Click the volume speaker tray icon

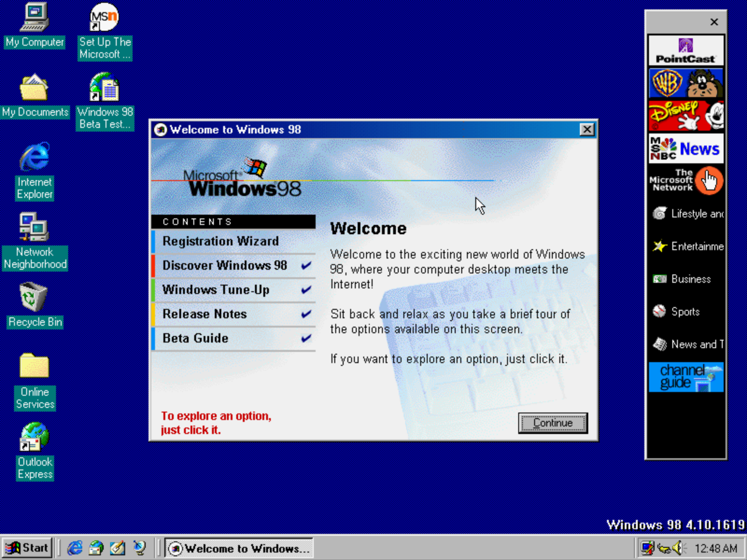[x=678, y=548]
